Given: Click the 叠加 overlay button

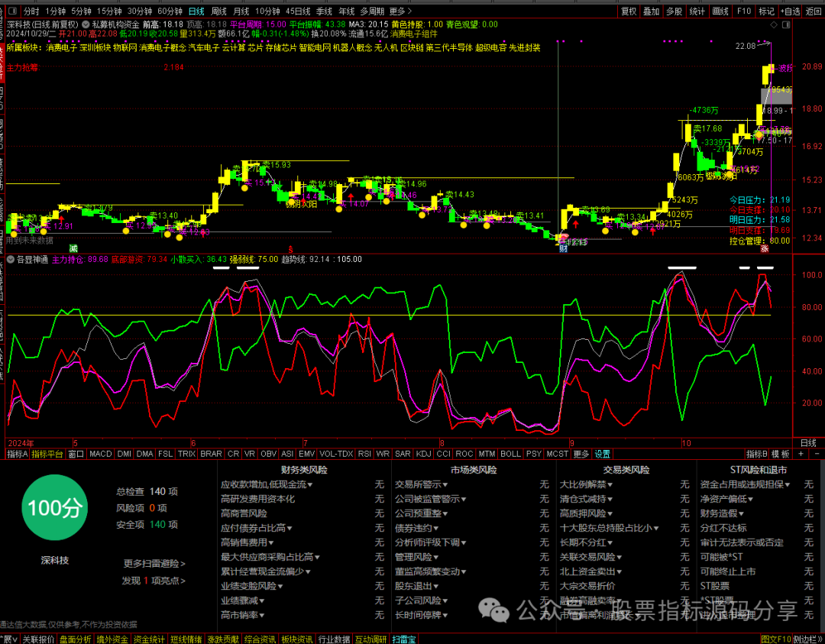Looking at the screenshot, I should pos(652,11).
